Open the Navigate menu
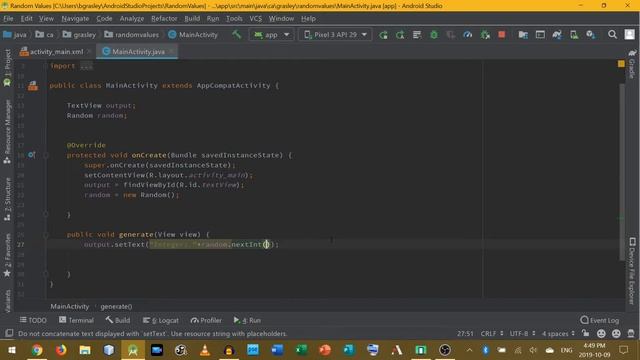640x360 pixels. tap(75, 18)
